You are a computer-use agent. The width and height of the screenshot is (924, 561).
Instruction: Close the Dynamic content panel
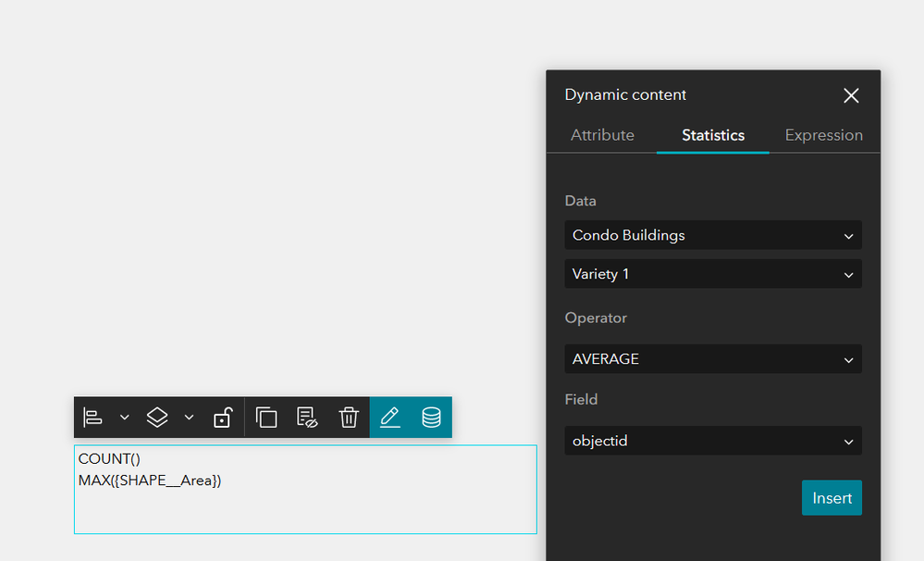[851, 95]
